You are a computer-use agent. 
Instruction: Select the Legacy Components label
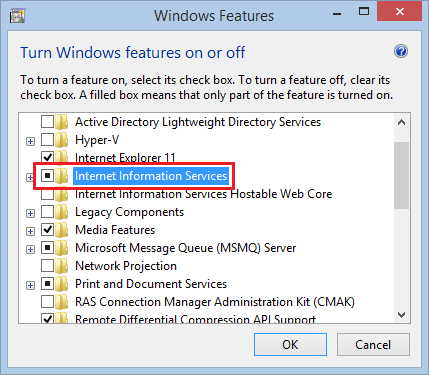(x=129, y=212)
